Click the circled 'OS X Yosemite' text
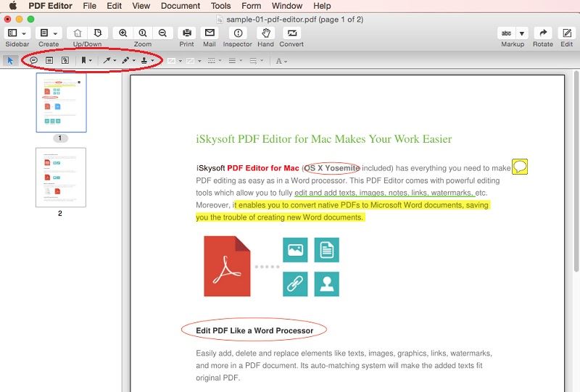 pos(332,168)
